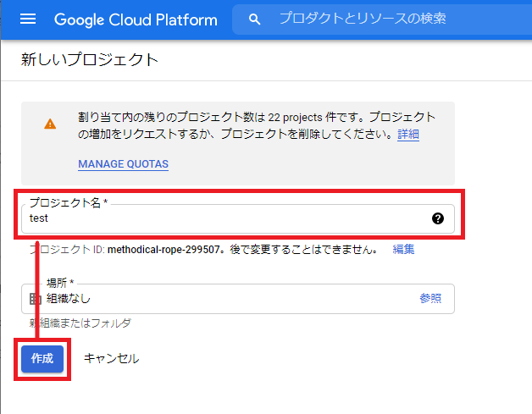
Task: Click project ID methodical-rope-299507 text
Action: point(163,250)
